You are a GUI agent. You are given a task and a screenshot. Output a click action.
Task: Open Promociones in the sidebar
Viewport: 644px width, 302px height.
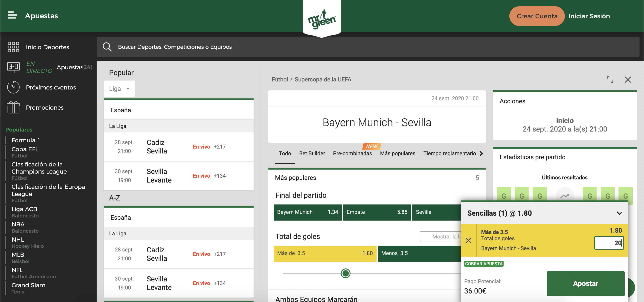44,108
